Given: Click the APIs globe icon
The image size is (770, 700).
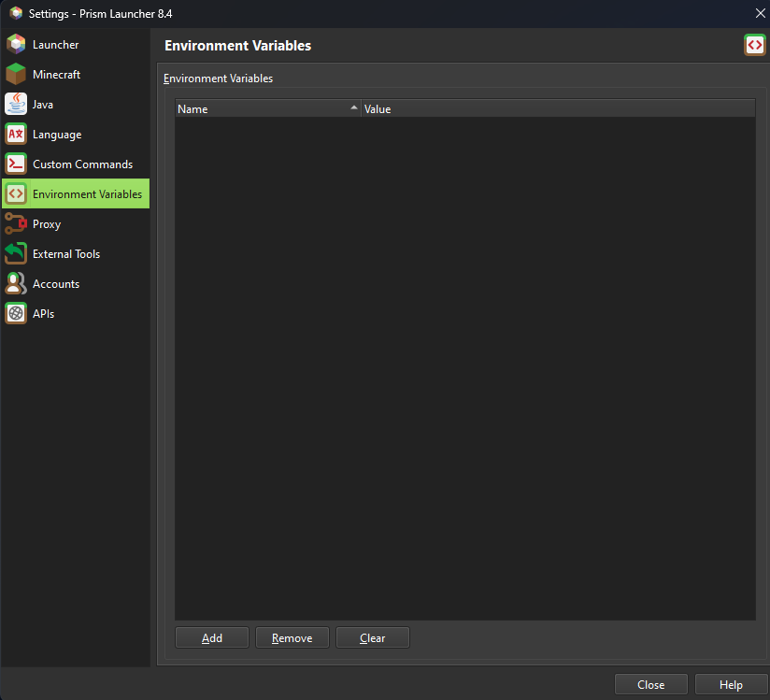Looking at the screenshot, I should click(x=16, y=313).
